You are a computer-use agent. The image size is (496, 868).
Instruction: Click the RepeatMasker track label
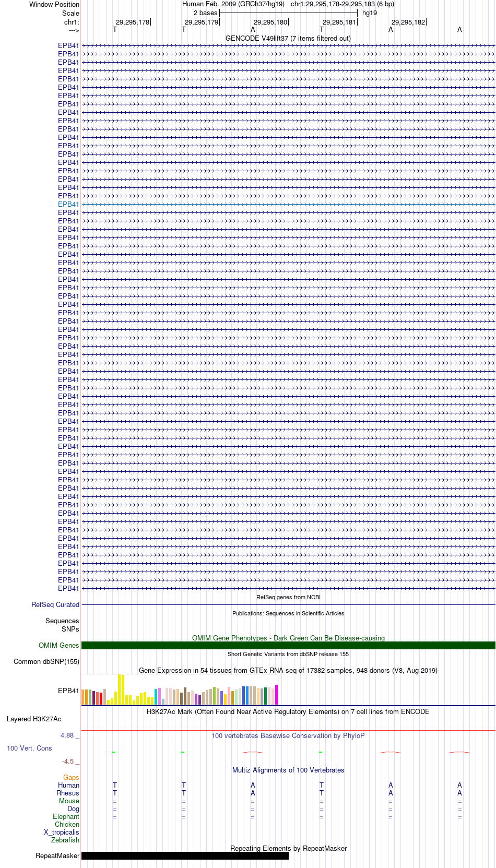(x=57, y=856)
